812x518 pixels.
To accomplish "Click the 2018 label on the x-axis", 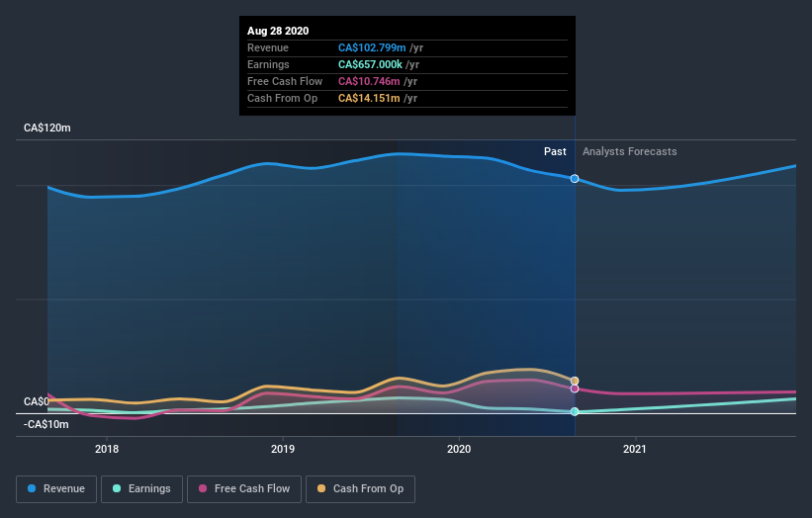I will coord(107,449).
